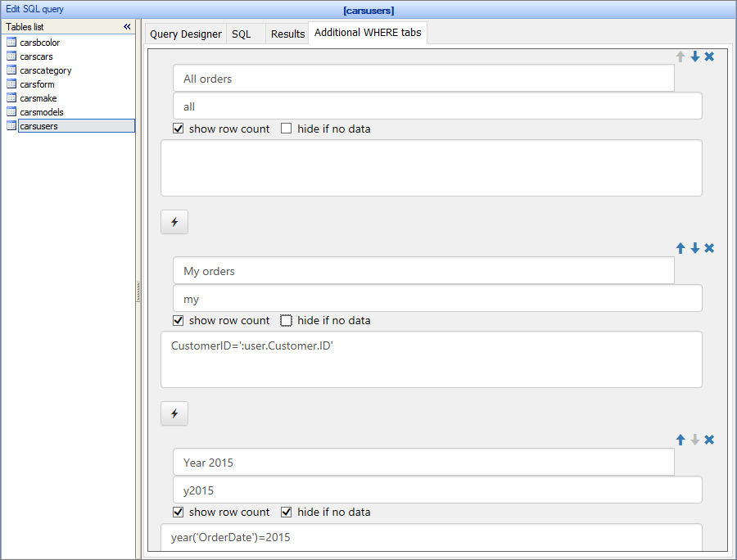Viewport: 737px width, 560px height.
Task: Switch to the SQL tab
Action: [242, 34]
